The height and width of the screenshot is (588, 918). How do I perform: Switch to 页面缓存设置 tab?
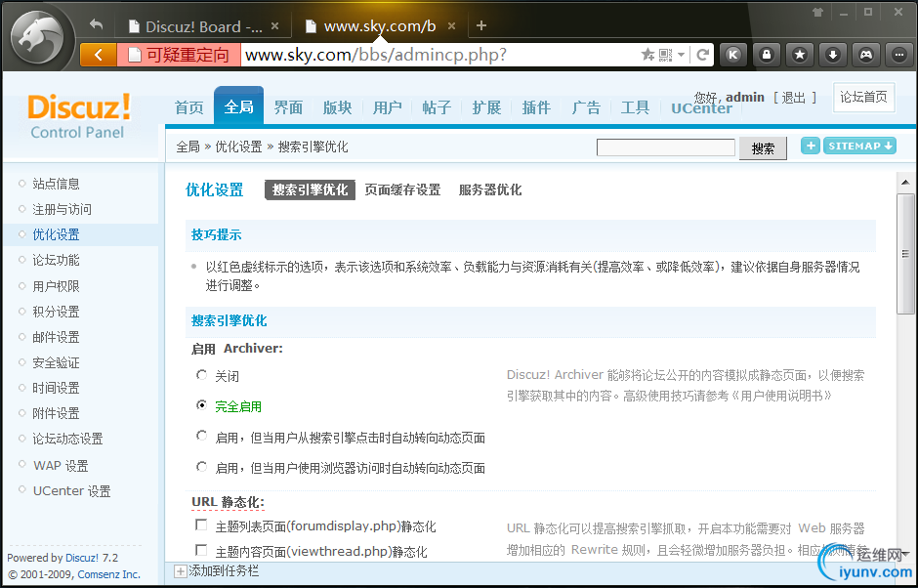(x=402, y=189)
